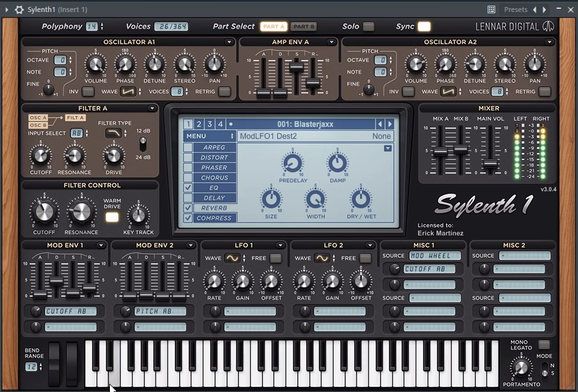Image resolution: width=578 pixels, height=392 pixels.
Task: Enable the Arpeg effect checkbox
Action: (x=188, y=147)
